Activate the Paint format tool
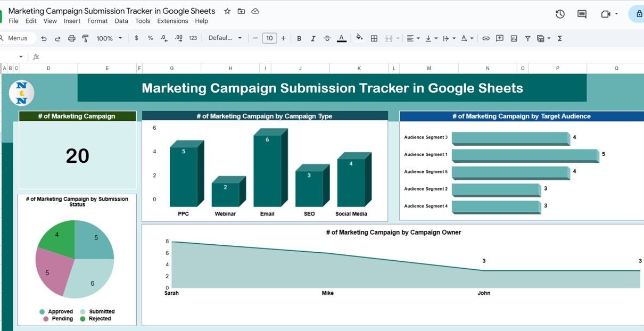Image resolution: width=644 pixels, height=331 pixels. (85, 38)
